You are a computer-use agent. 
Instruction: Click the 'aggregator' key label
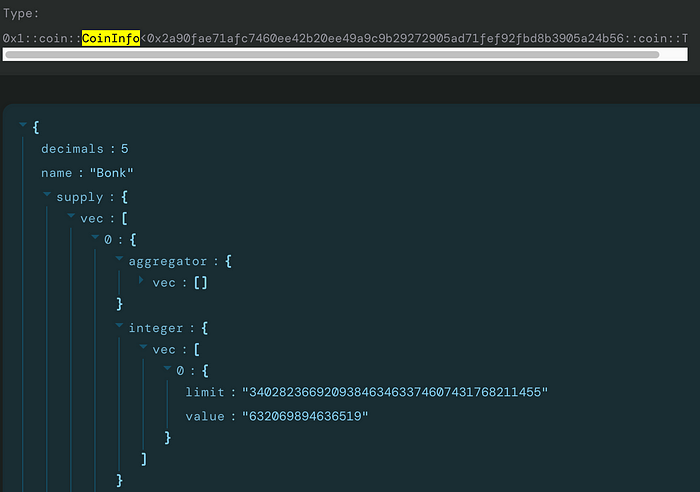pyautogui.click(x=168, y=262)
